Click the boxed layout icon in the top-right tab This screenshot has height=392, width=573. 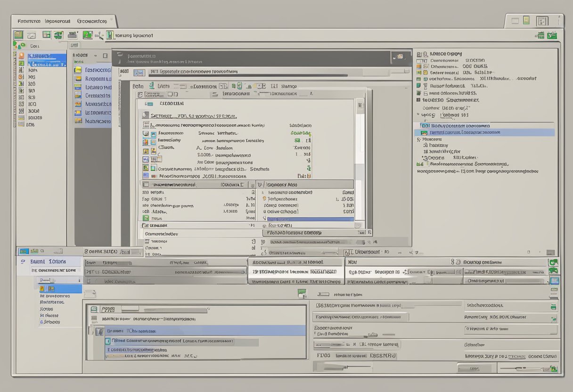542,21
